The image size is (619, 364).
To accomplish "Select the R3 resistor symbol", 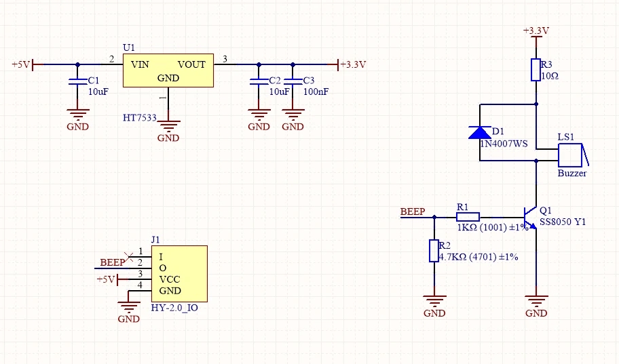I will pos(536,69).
